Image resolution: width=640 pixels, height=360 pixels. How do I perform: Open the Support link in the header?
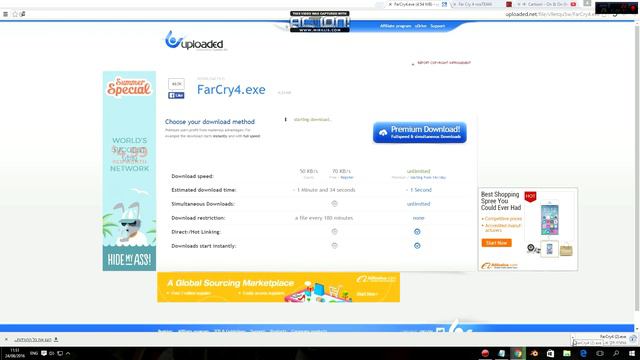(438, 26)
